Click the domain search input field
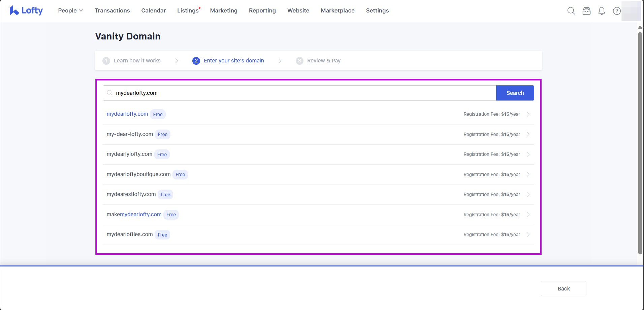This screenshot has width=644, height=310. pos(303,93)
